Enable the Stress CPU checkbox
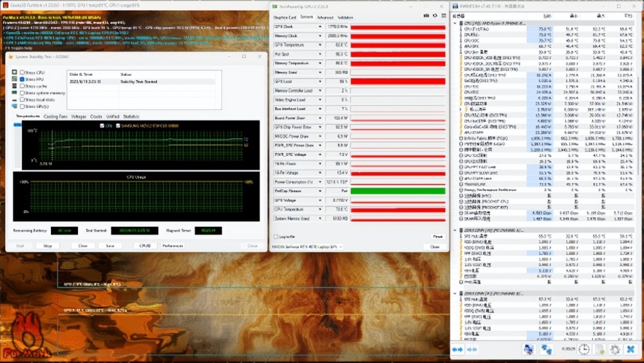Screen dimensions: 644x363 pyautogui.click(x=22, y=72)
